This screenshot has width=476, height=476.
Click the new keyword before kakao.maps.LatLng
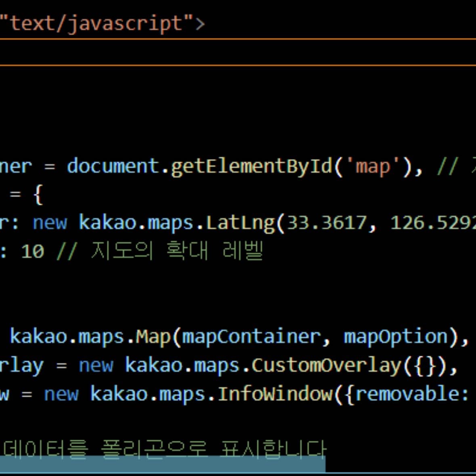coord(50,223)
